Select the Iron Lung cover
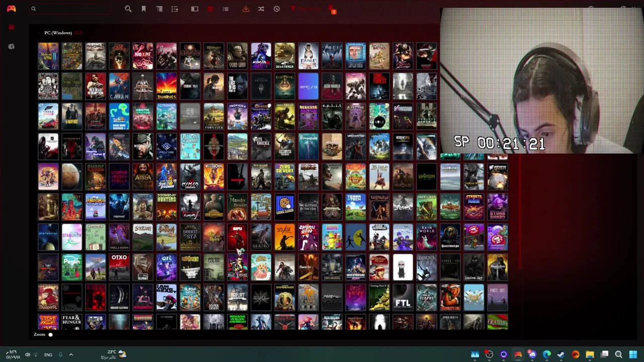Viewport: 644px width, 362px height. click(x=119, y=297)
